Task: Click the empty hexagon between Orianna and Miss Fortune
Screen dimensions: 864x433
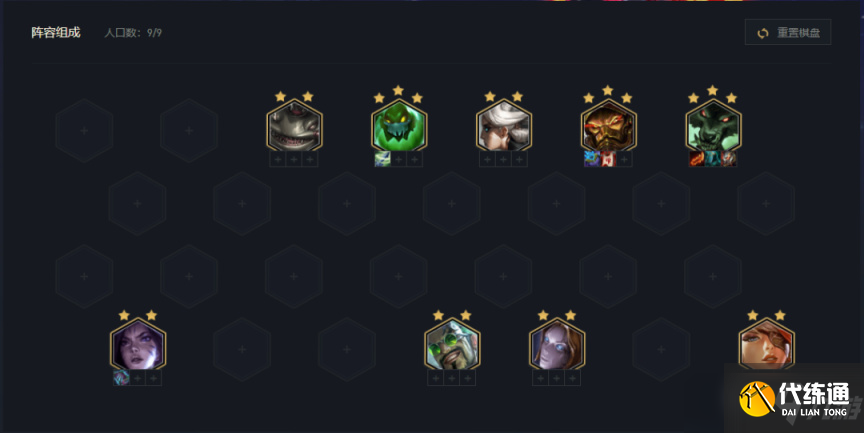Action: point(661,349)
